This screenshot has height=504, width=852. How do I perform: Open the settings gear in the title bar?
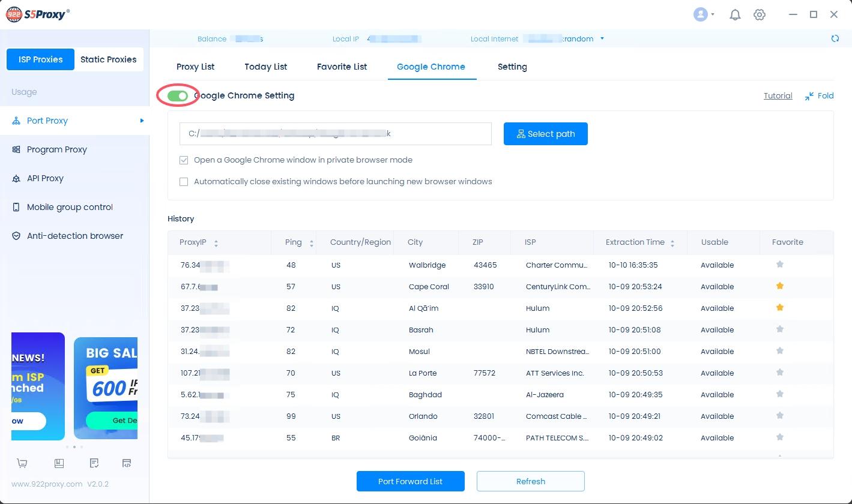[760, 14]
